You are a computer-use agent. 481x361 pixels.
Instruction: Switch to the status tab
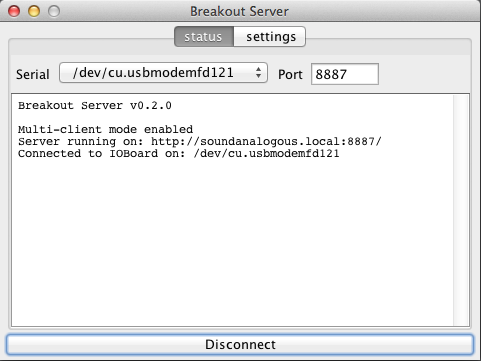click(204, 37)
